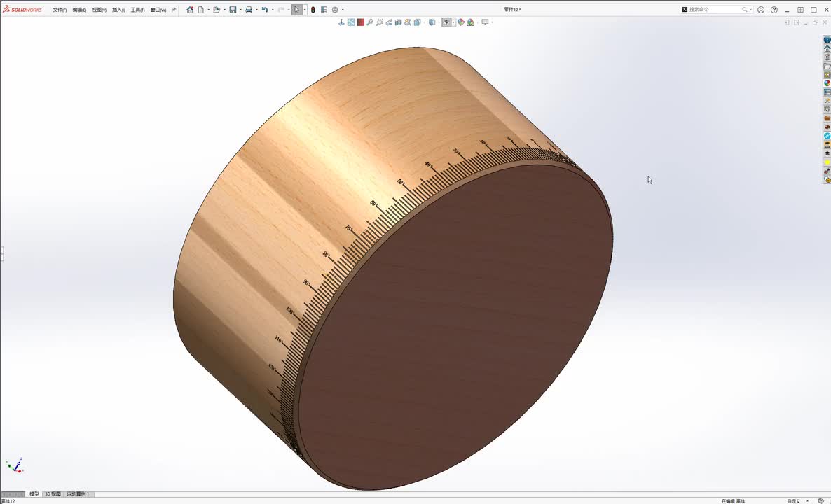Click the tile windows layout icon in title bar
This screenshot has height=504, width=831.
click(800, 10)
